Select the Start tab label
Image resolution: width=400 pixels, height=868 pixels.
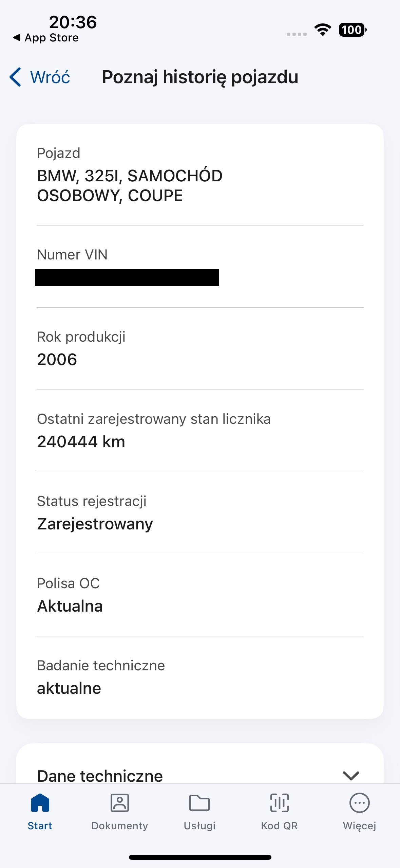click(x=40, y=826)
